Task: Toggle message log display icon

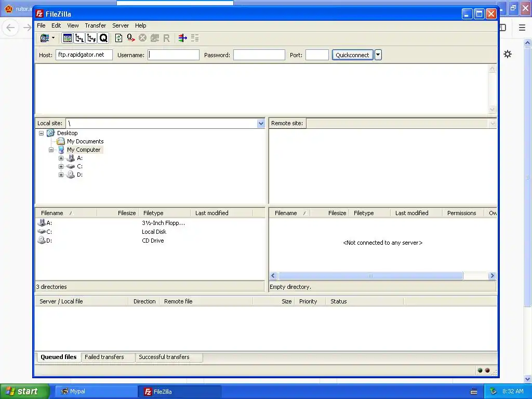Action: pos(67,38)
